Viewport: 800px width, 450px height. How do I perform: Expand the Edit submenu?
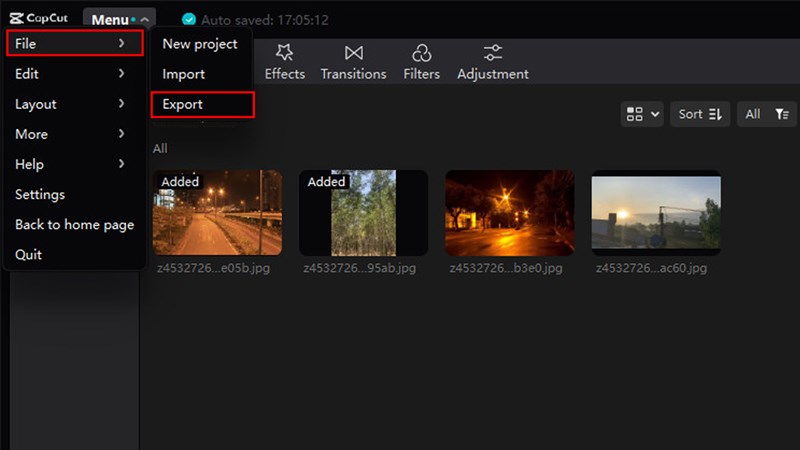72,74
